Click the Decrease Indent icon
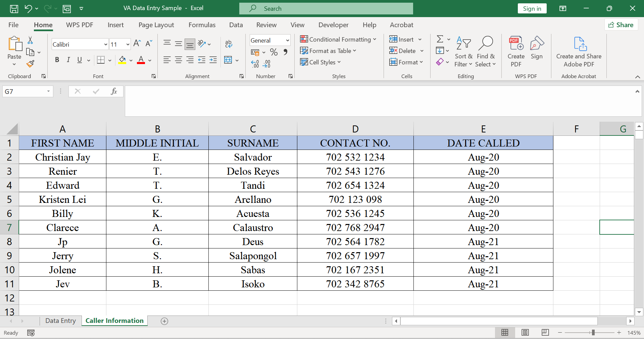 pos(202,60)
